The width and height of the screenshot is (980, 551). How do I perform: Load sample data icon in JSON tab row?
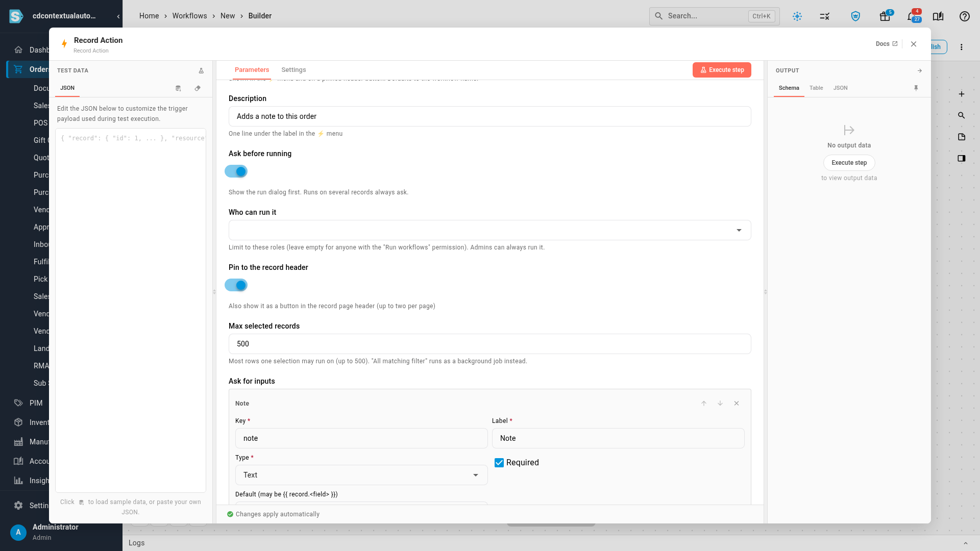click(x=178, y=88)
